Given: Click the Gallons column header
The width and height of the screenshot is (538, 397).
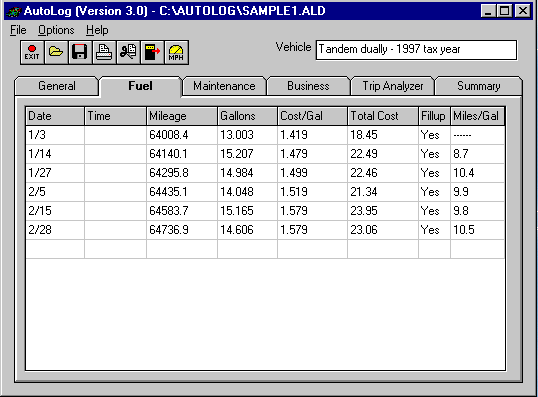Looking at the screenshot, I should [x=247, y=116].
